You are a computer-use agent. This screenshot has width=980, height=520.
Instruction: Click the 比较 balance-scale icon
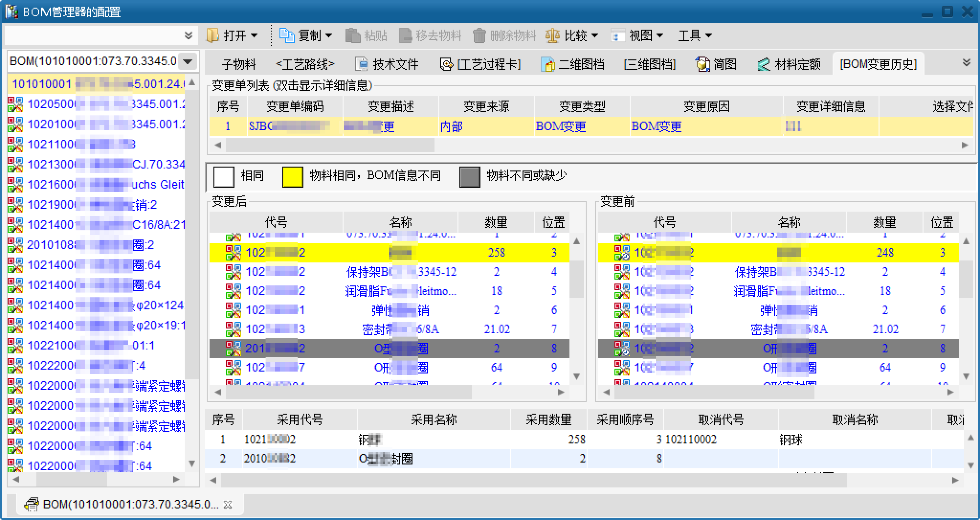(x=553, y=35)
